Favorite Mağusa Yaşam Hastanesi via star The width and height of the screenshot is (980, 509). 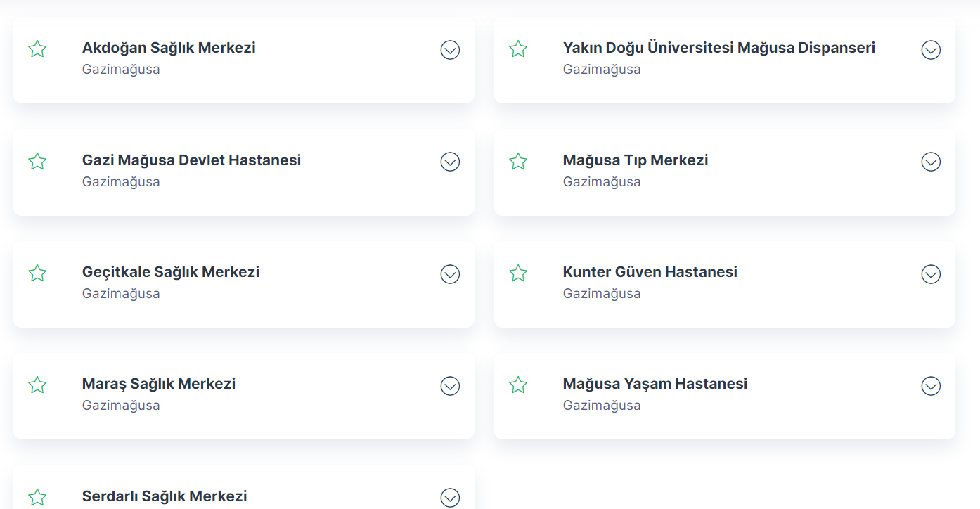pos(518,385)
